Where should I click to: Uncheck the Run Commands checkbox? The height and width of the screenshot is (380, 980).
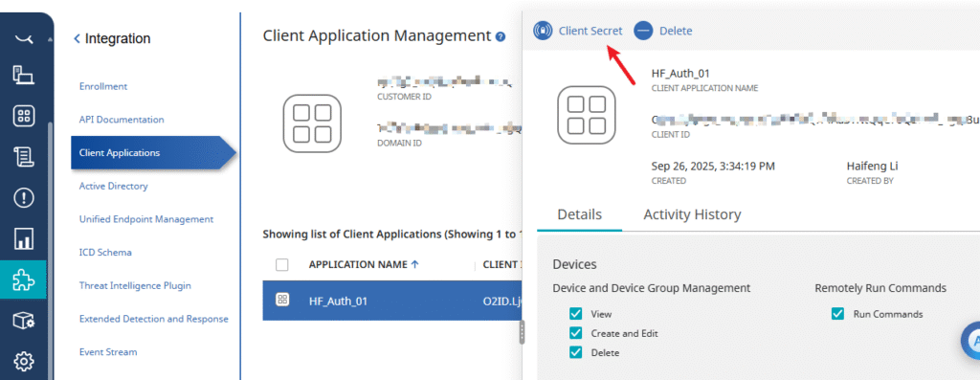tap(837, 314)
